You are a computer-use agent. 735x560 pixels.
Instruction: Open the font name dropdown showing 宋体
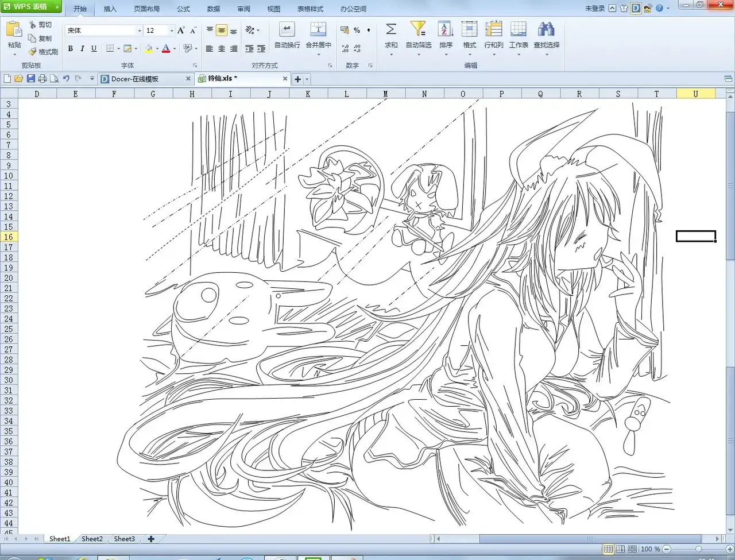(140, 30)
